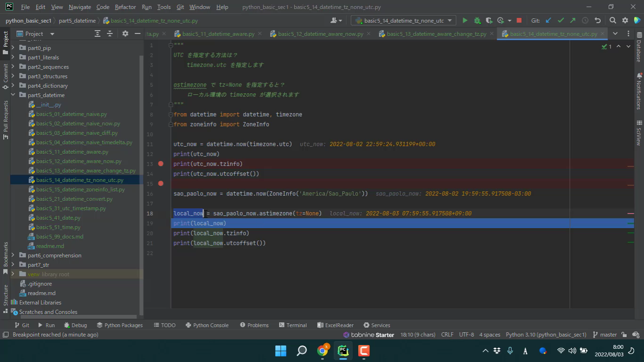This screenshot has width=644, height=362.
Task: Push commits with Git green arrow icon
Action: click(x=572, y=20)
